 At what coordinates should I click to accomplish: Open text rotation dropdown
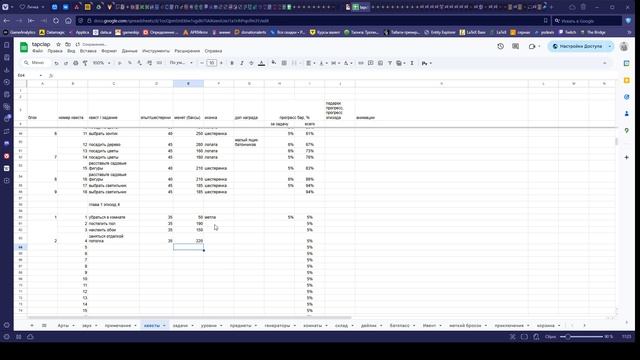348,63
